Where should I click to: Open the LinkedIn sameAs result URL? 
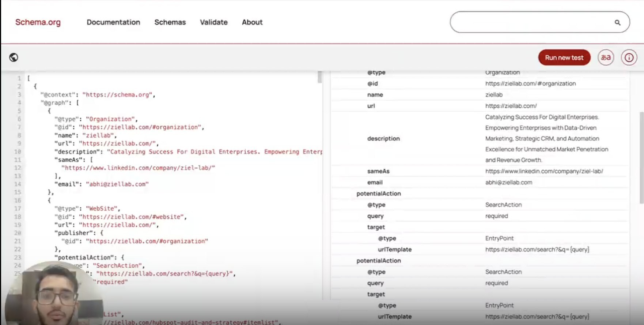click(544, 171)
